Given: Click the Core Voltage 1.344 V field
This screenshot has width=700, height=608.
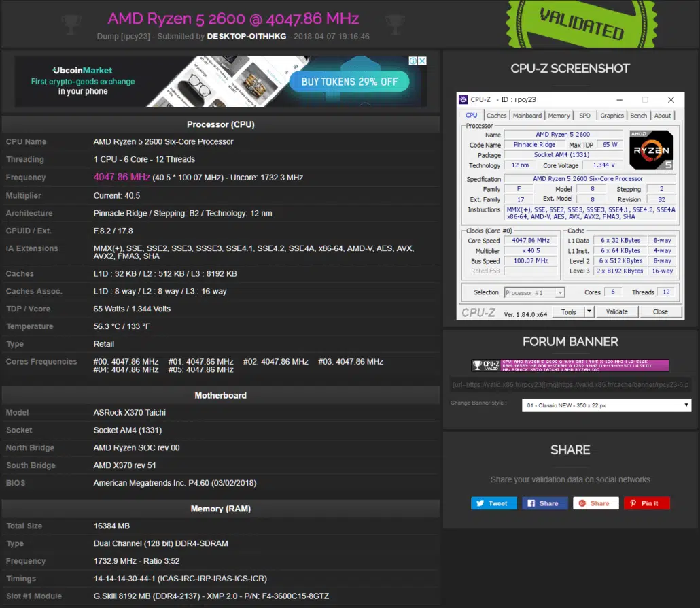Looking at the screenshot, I should coord(603,165).
